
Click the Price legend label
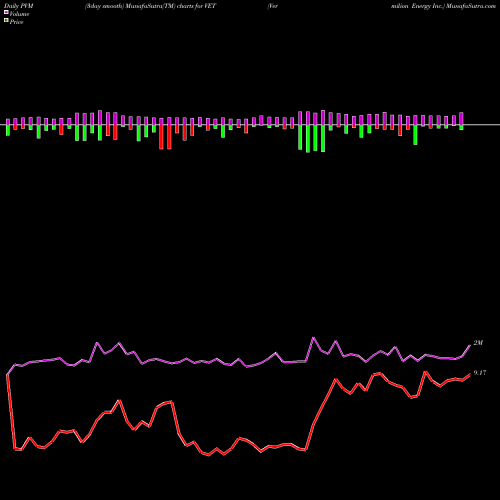coord(16,22)
